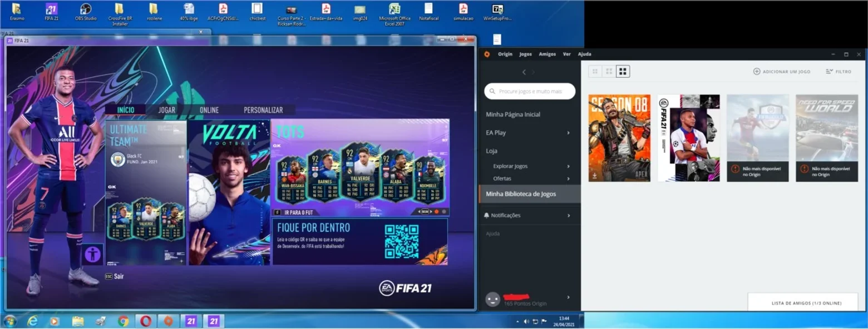Open the Ajuda menu in menu bar
The image size is (868, 329).
tap(584, 54)
